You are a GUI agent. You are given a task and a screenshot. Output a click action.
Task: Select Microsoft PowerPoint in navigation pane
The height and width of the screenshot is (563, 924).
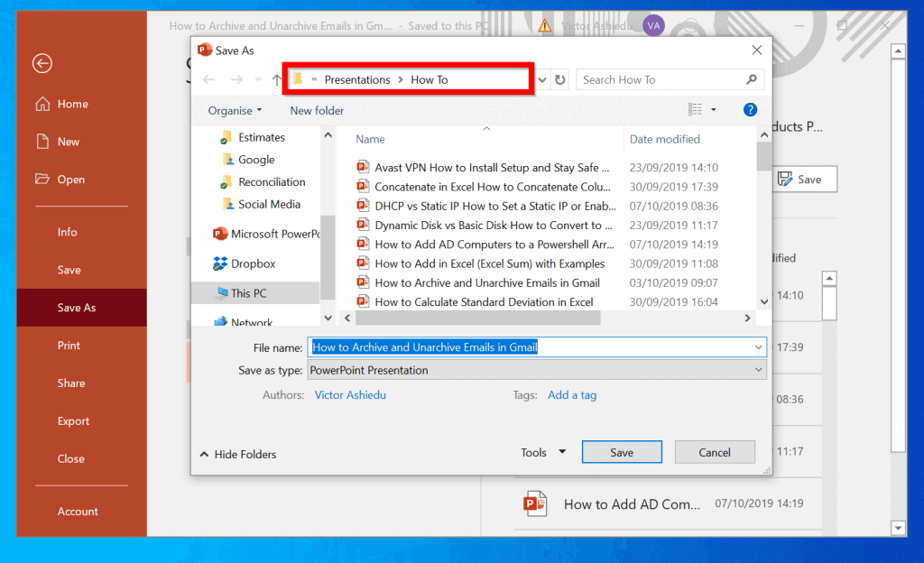coord(266,234)
